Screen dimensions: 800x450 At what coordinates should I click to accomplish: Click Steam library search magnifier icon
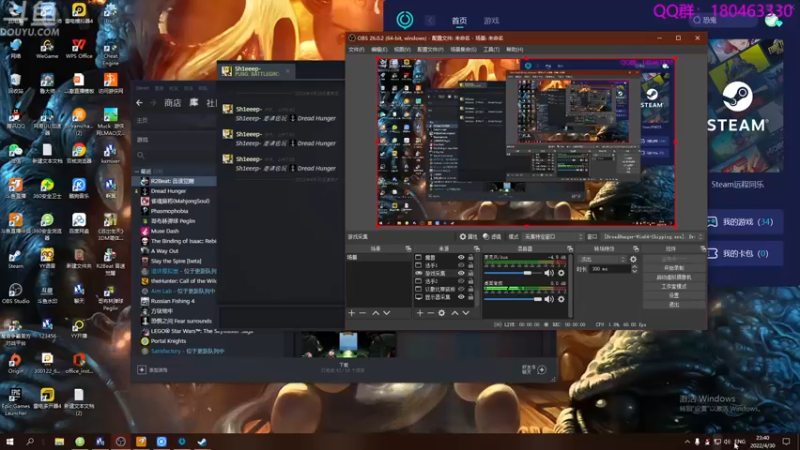[x=140, y=155]
